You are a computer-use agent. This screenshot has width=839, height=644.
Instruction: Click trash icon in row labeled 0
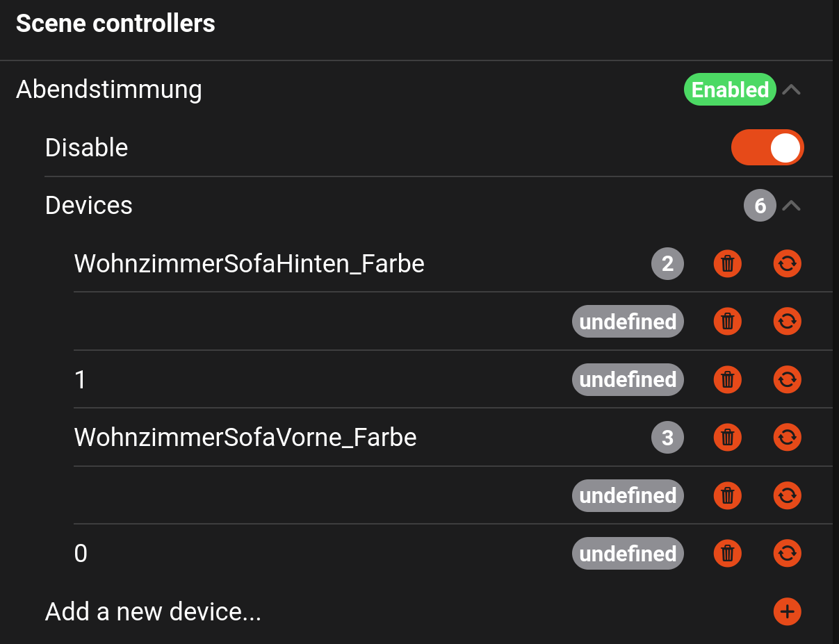(727, 554)
